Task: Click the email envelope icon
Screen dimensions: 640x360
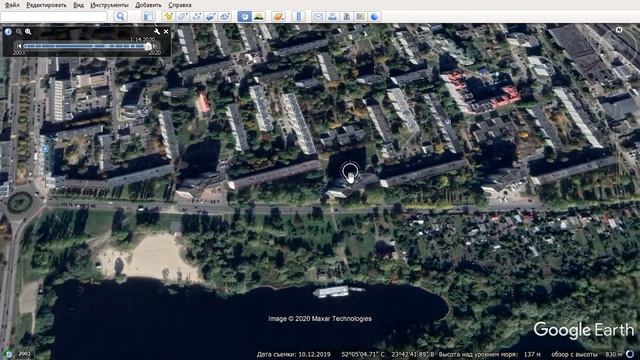Action: pos(318,16)
